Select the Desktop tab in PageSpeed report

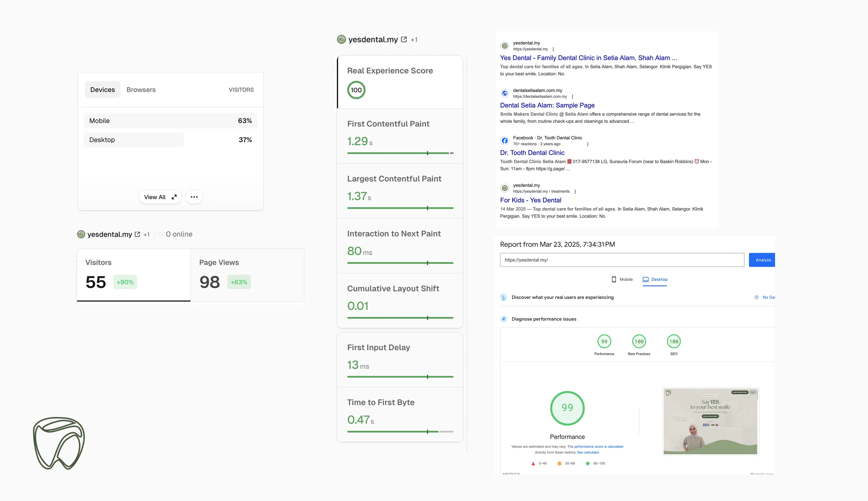(x=655, y=279)
